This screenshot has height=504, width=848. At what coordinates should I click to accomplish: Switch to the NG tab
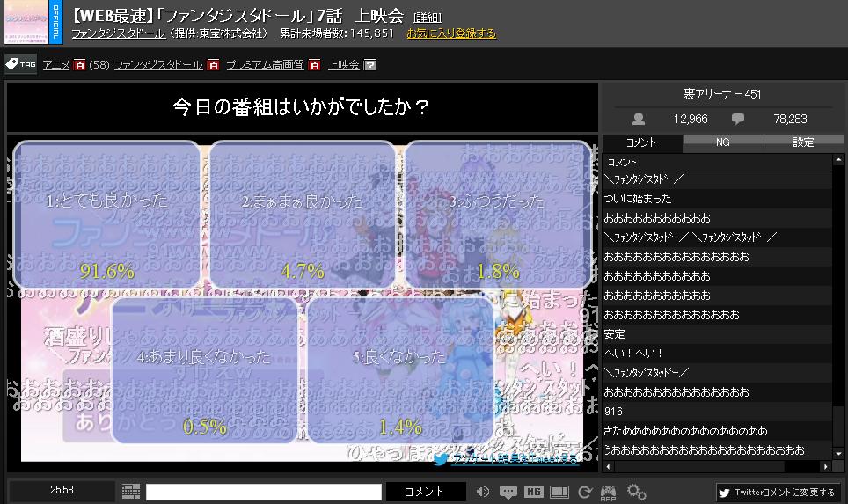tap(723, 142)
